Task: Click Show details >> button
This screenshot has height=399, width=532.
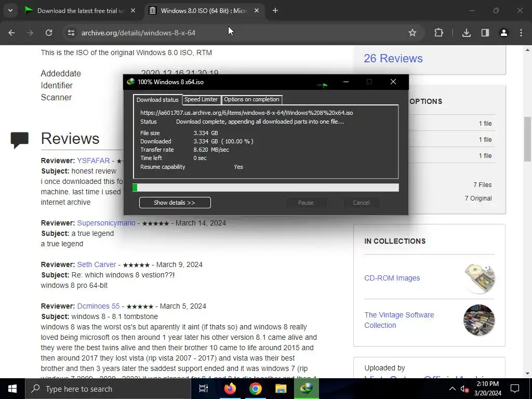Action: [175, 203]
